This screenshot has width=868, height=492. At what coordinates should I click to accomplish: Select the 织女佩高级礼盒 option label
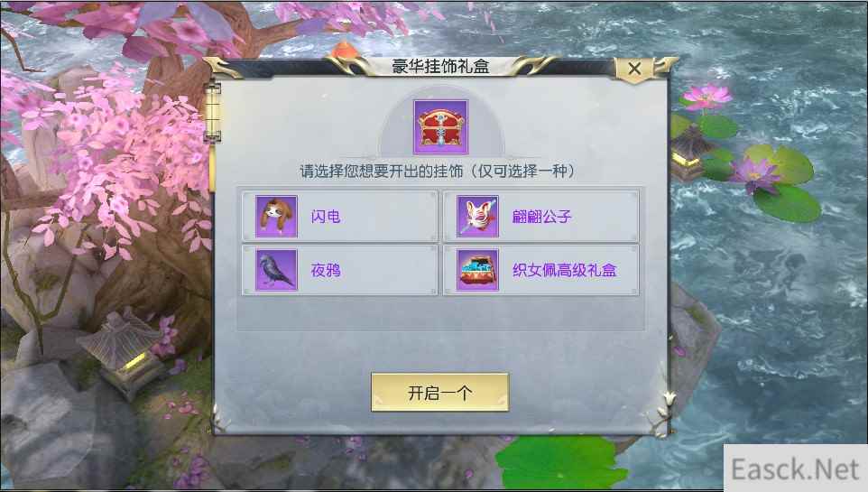coord(564,271)
